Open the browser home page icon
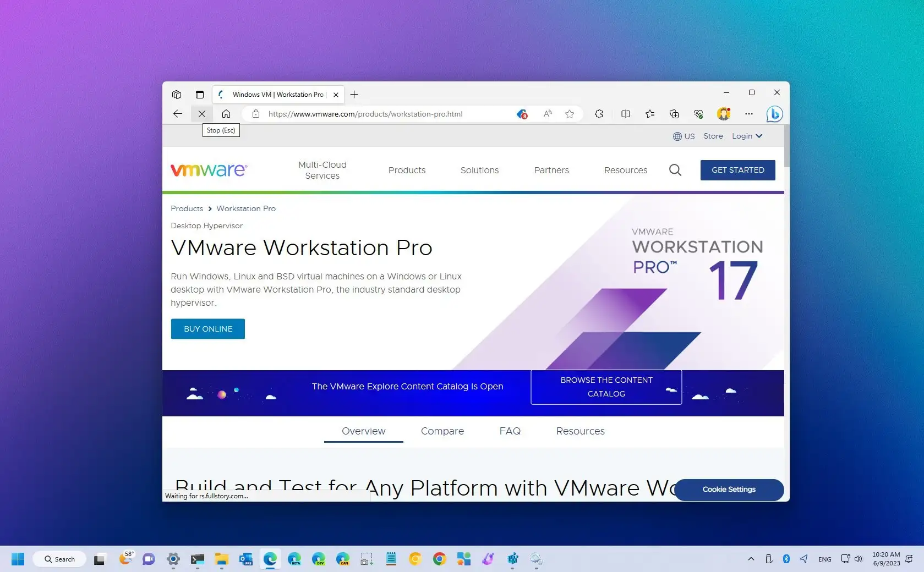The image size is (924, 572). pos(226,114)
